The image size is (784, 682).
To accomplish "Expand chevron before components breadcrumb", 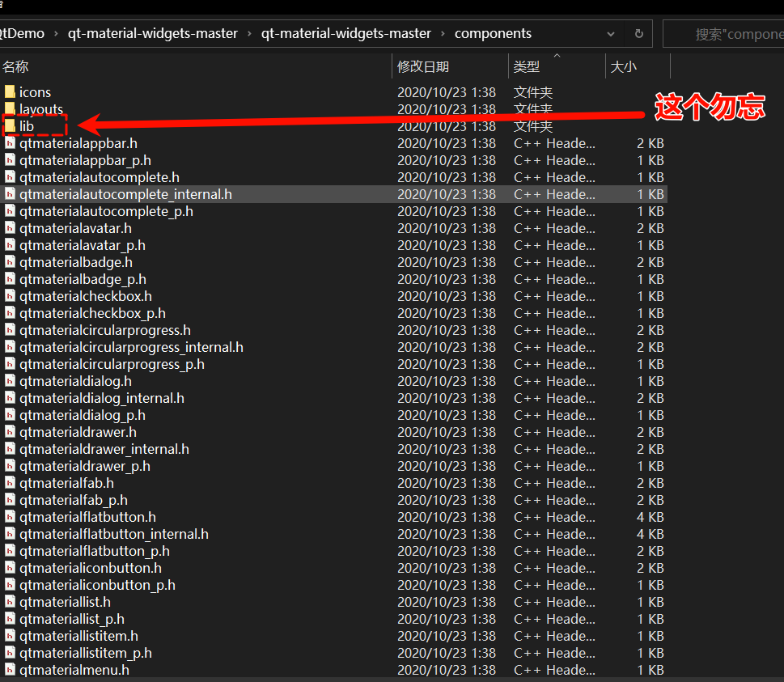I will 443,33.
